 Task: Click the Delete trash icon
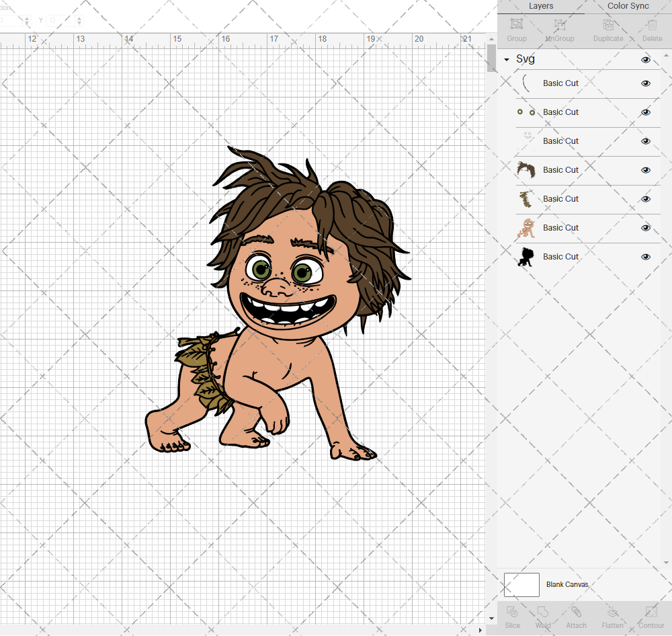tap(652, 24)
